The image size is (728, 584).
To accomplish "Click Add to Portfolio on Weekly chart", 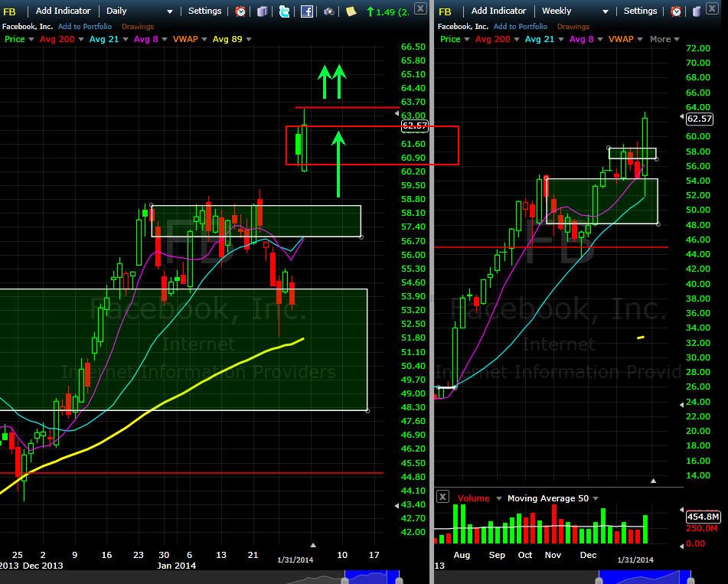I will 521,27.
